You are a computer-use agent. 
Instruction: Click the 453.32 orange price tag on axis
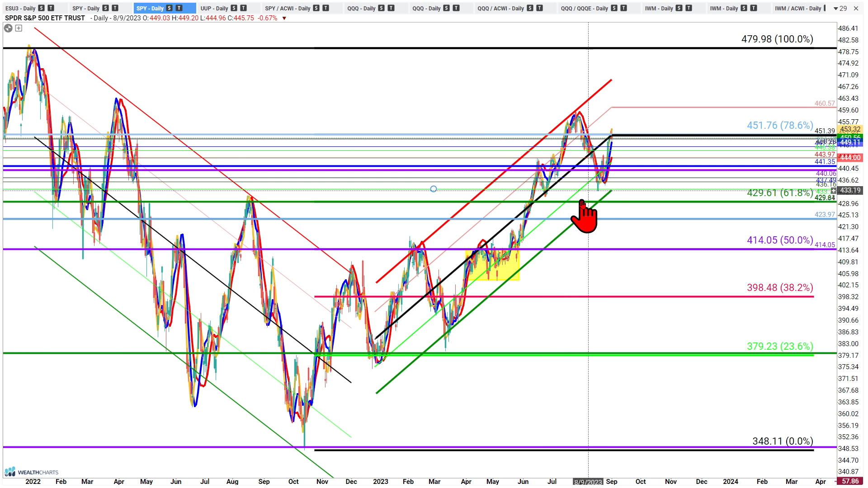click(x=850, y=129)
